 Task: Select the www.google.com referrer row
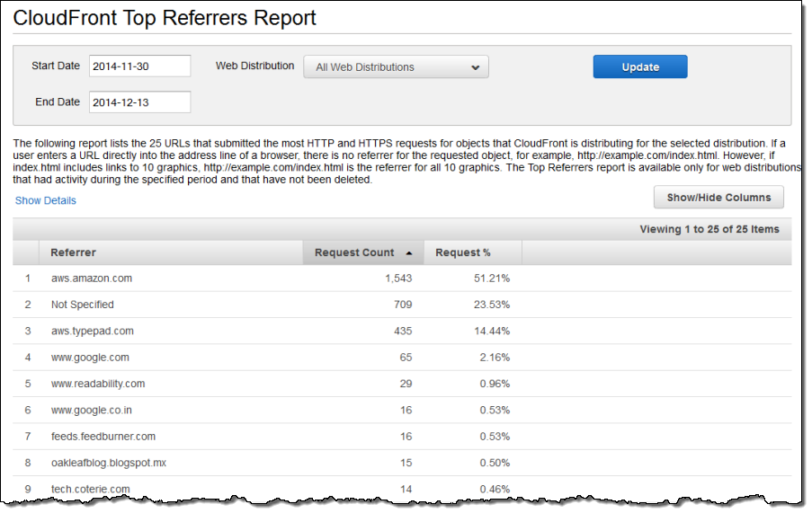click(90, 358)
